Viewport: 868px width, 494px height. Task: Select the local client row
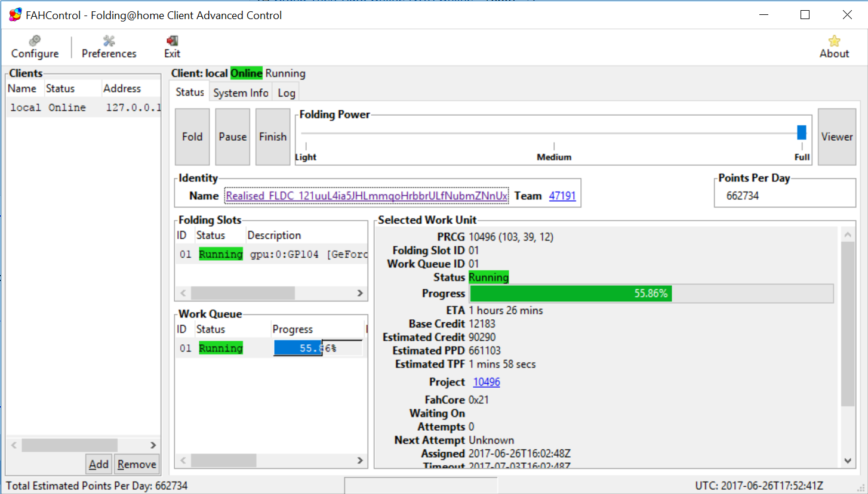pos(84,107)
